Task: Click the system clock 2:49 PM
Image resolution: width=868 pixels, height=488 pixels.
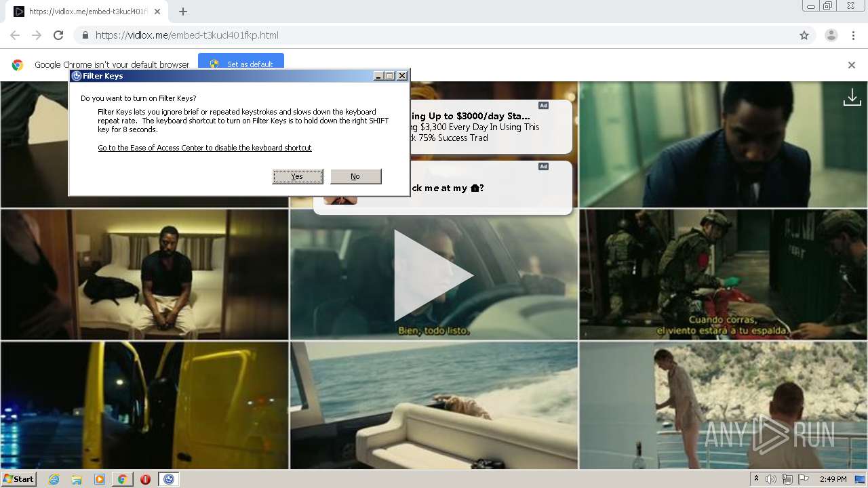Action: [x=833, y=479]
